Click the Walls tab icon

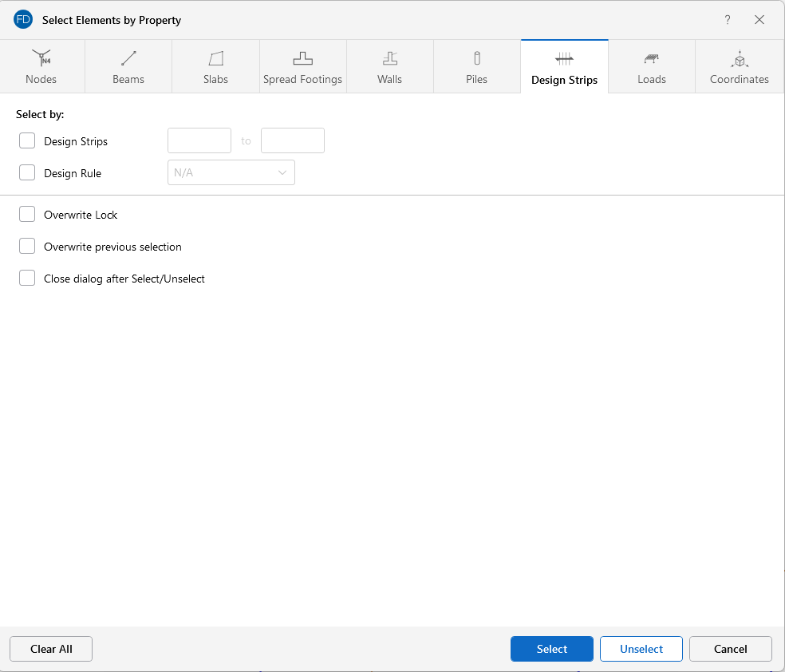pyautogui.click(x=389, y=58)
